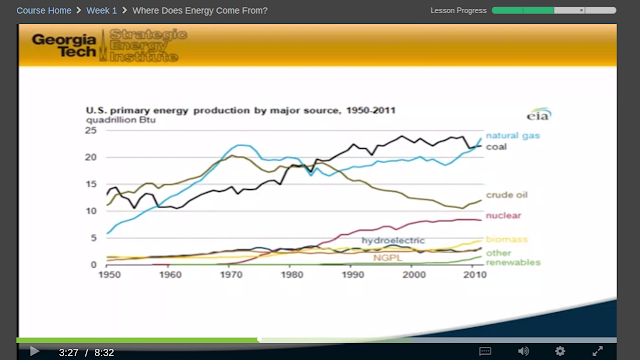Click the 'biomass' legend label

point(507,239)
